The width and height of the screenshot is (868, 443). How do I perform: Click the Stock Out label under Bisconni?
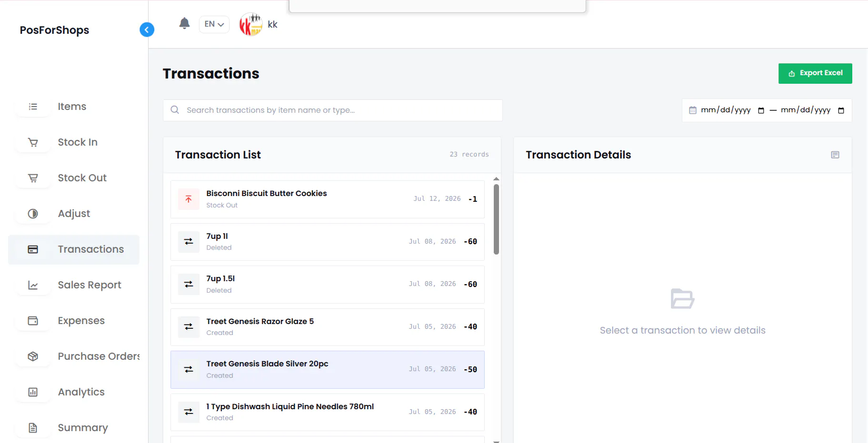click(x=222, y=206)
